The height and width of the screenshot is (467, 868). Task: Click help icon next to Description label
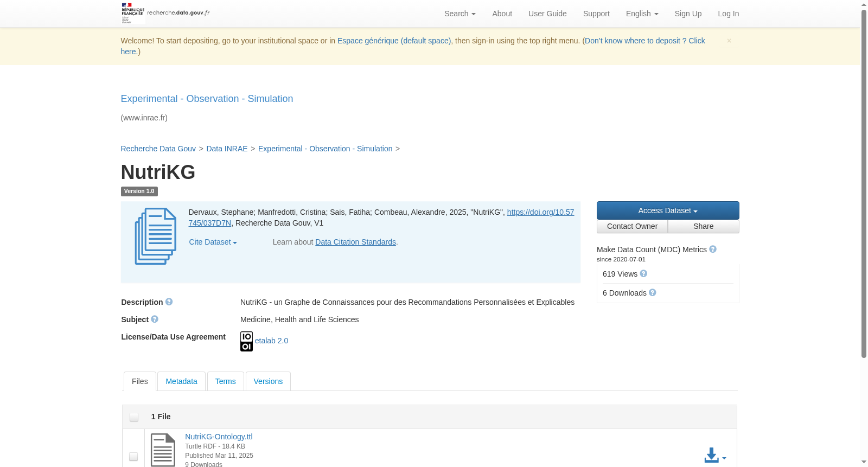point(169,302)
